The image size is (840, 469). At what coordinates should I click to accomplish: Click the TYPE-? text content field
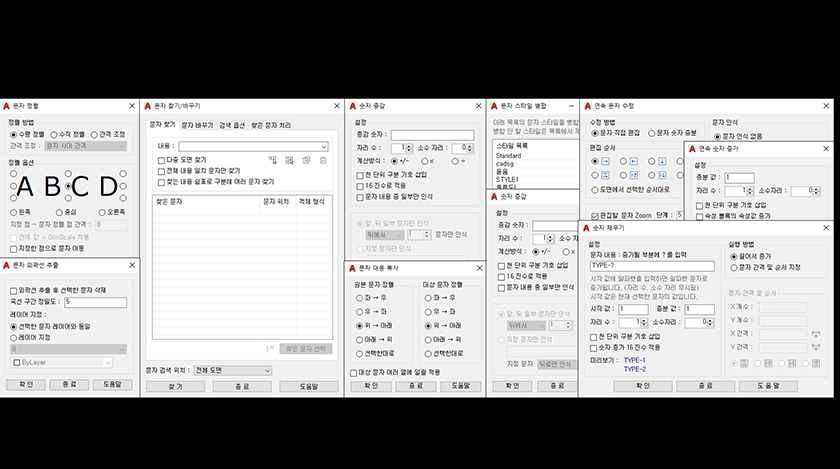pos(652,266)
